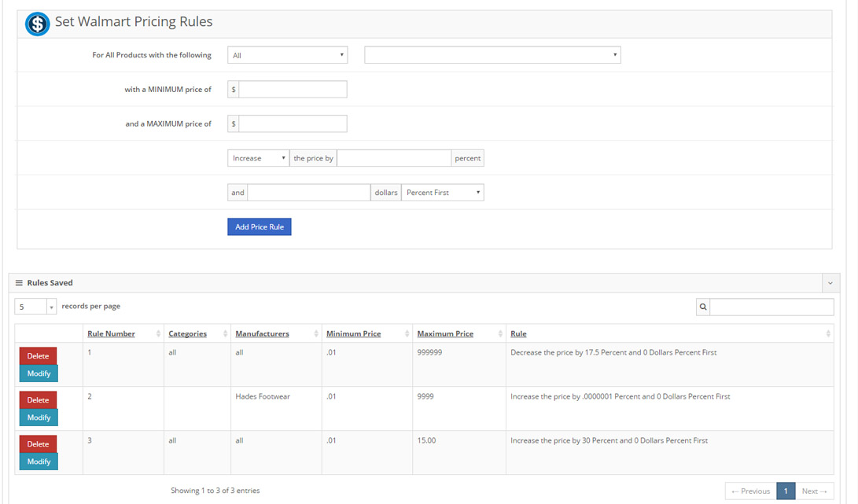Modify the Hades Footwear rule

click(x=39, y=418)
